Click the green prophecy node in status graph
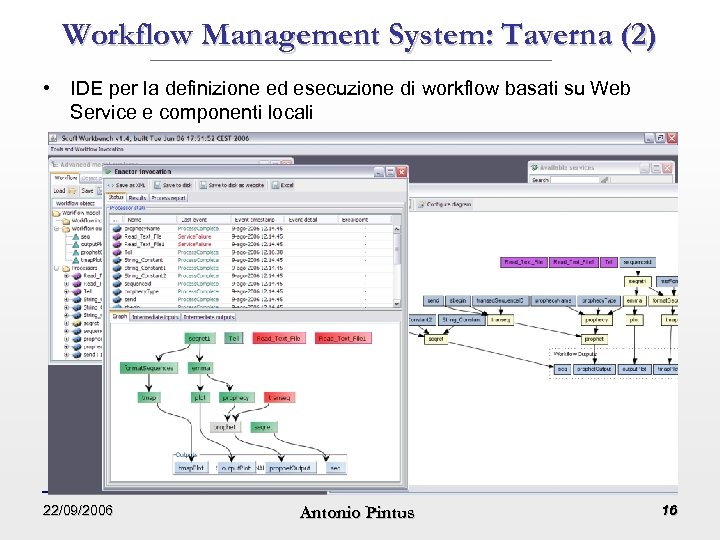720x540 pixels. pyautogui.click(x=236, y=398)
